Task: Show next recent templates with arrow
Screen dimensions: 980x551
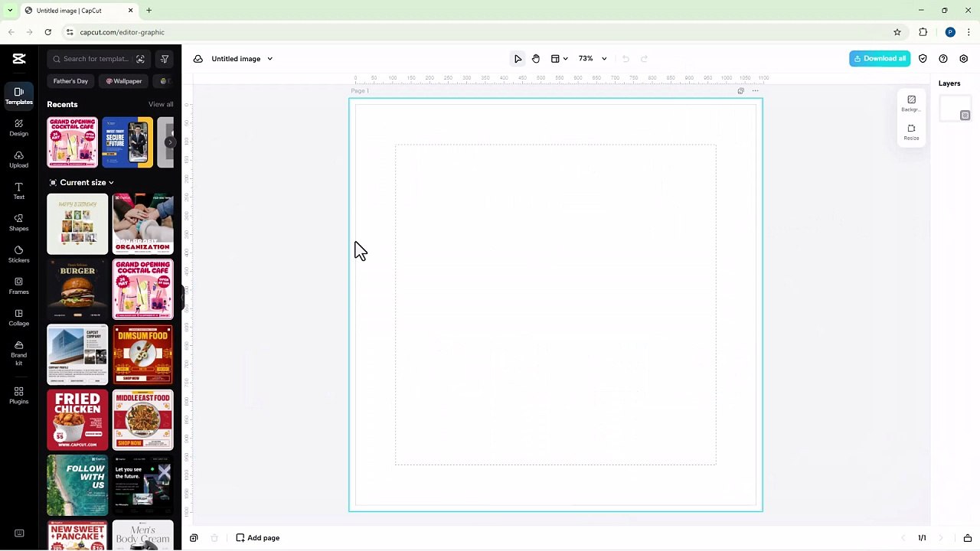Action: [x=170, y=142]
